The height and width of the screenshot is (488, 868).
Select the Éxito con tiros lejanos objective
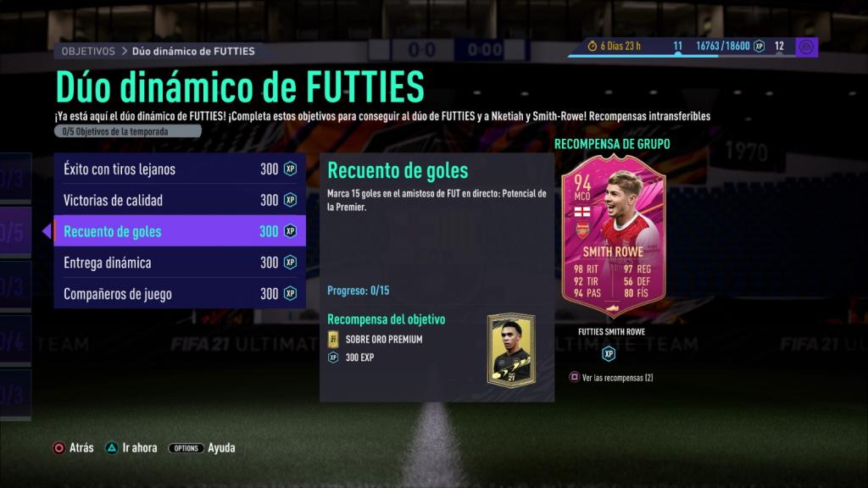pyautogui.click(x=180, y=169)
